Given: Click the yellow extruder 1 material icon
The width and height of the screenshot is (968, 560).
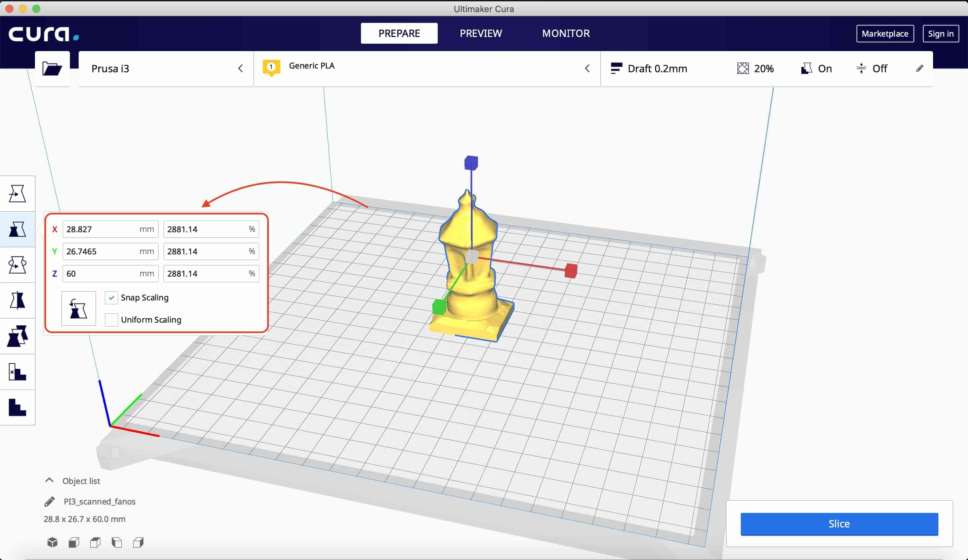Looking at the screenshot, I should click(x=271, y=68).
